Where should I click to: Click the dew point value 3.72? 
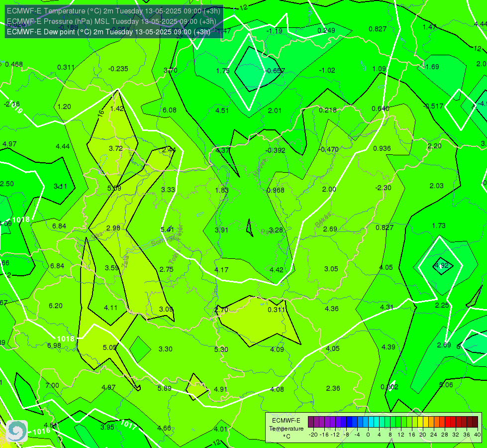pyautogui.click(x=116, y=149)
